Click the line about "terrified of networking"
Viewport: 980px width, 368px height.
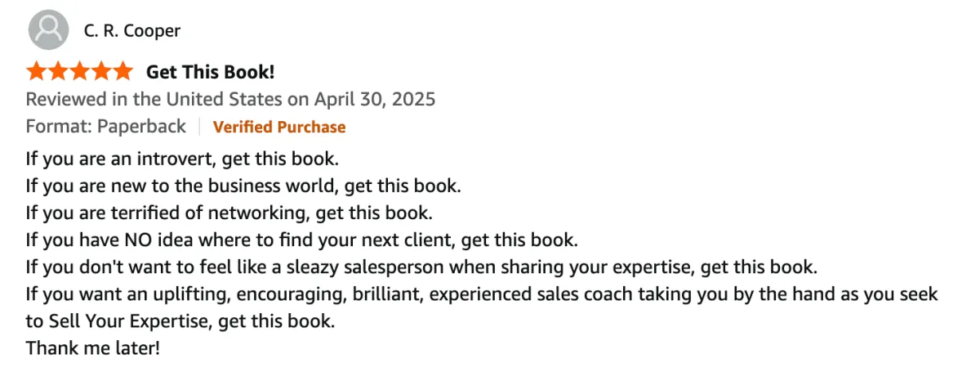[229, 213]
